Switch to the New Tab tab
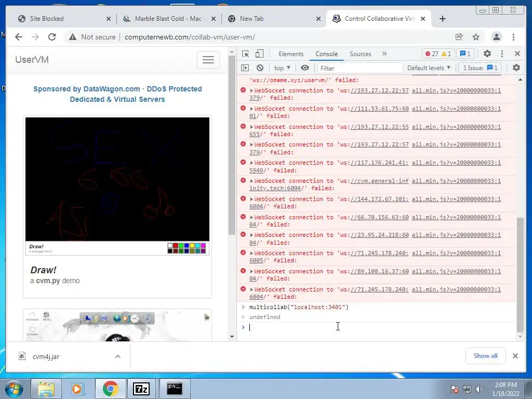Viewport: 532px width, 399px height. click(x=273, y=19)
